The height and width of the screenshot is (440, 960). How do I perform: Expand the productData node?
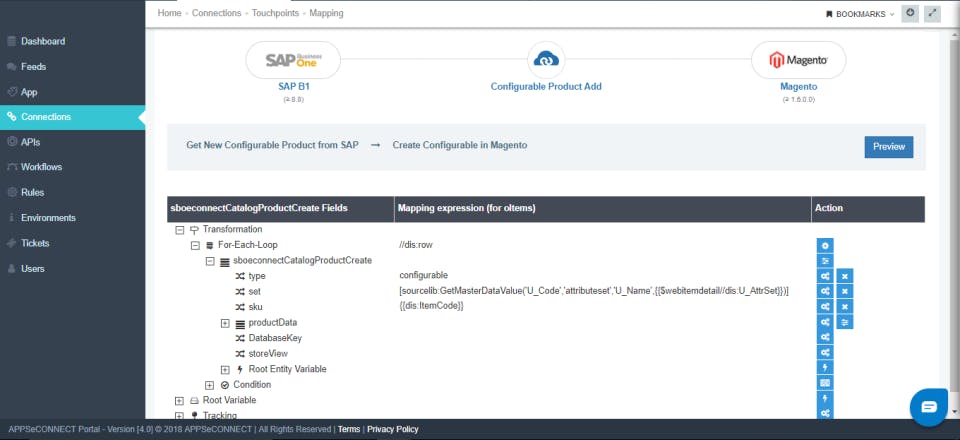click(225, 323)
